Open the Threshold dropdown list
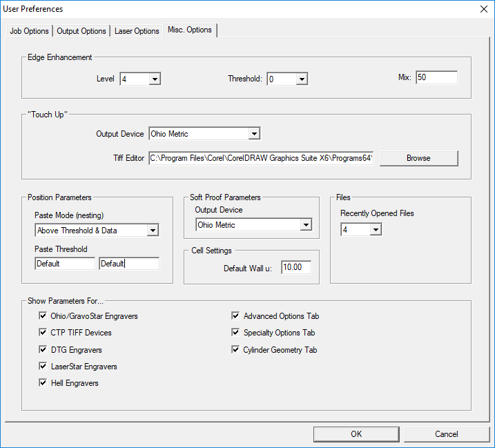The width and height of the screenshot is (495, 448). coord(301,79)
